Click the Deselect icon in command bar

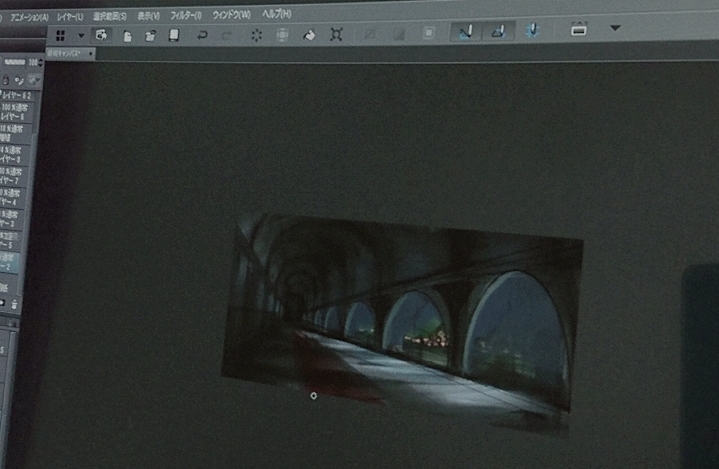(x=370, y=33)
